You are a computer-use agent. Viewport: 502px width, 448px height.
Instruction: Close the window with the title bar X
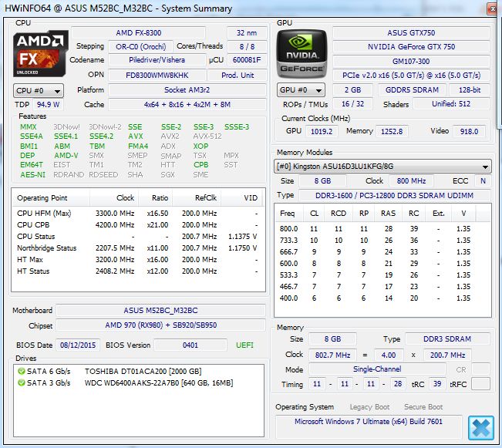coord(493,8)
